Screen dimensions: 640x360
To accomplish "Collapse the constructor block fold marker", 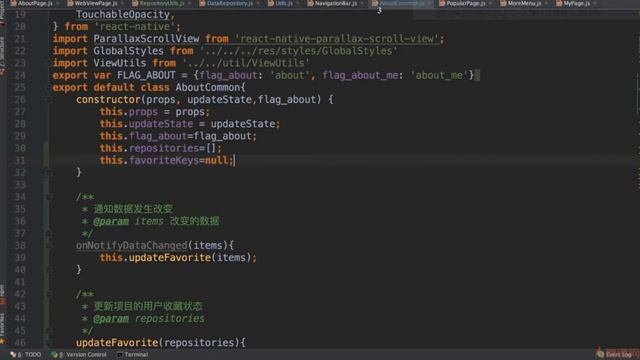I will coord(48,100).
